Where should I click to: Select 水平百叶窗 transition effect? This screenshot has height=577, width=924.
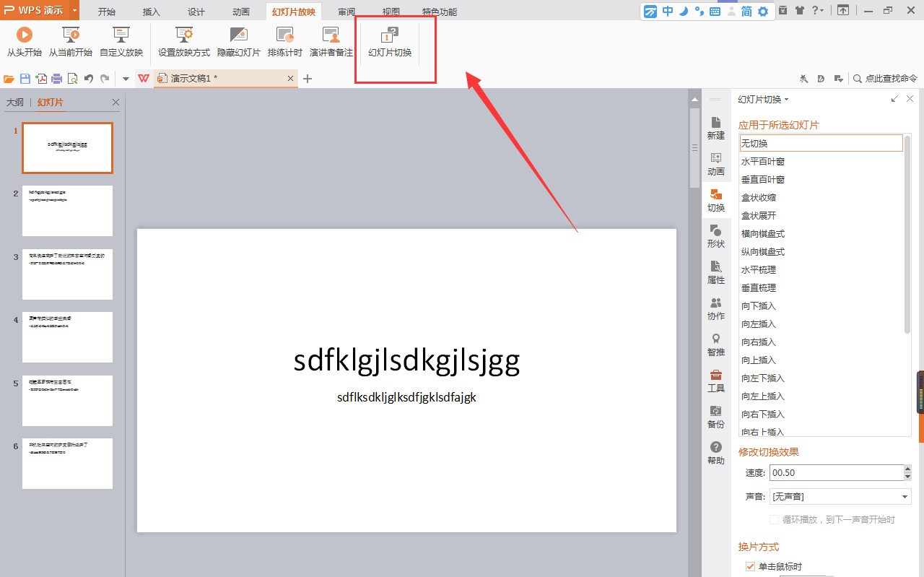tap(821, 161)
